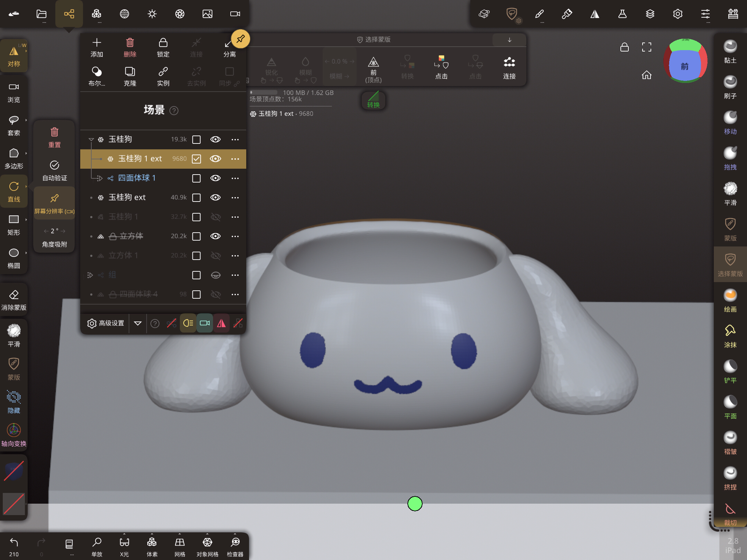Expand the 四面体球 1 group
This screenshot has height=560, width=747.
point(100,178)
